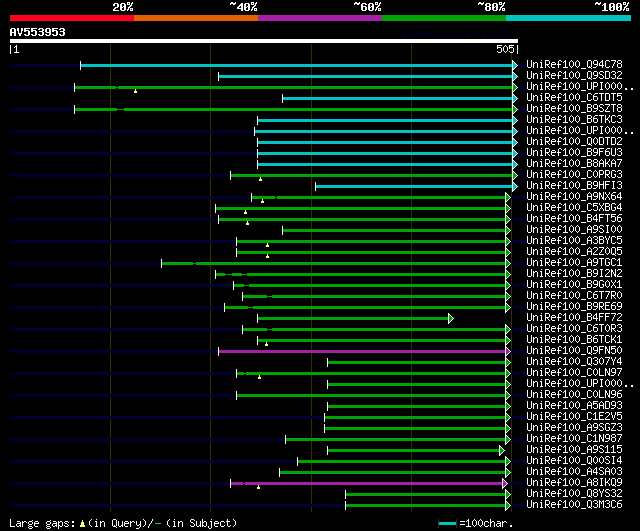Select the UniRef100_A5AD93 label

click(x=574, y=406)
